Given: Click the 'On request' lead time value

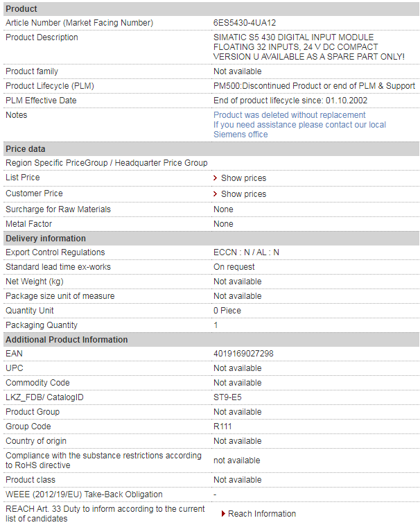Looking at the screenshot, I should click(x=234, y=267).
